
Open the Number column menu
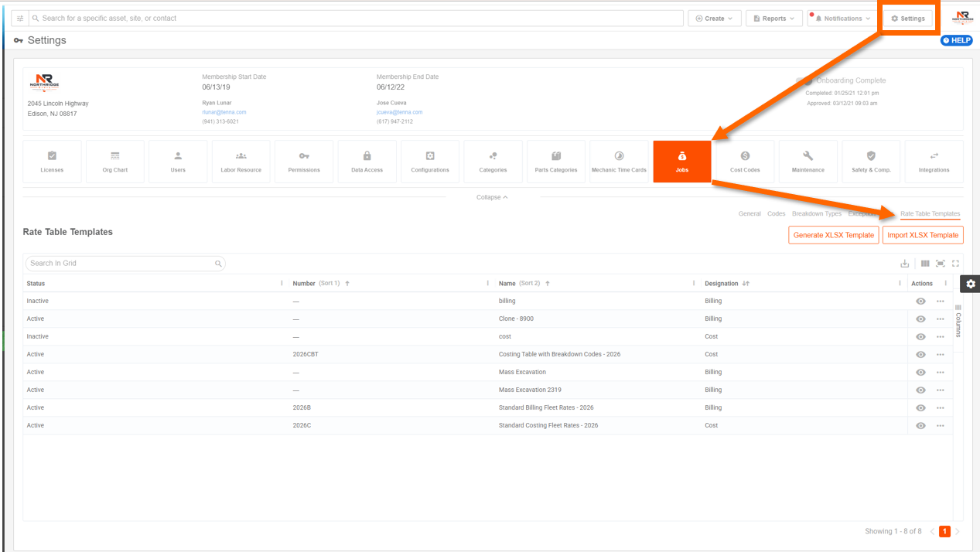(x=487, y=284)
